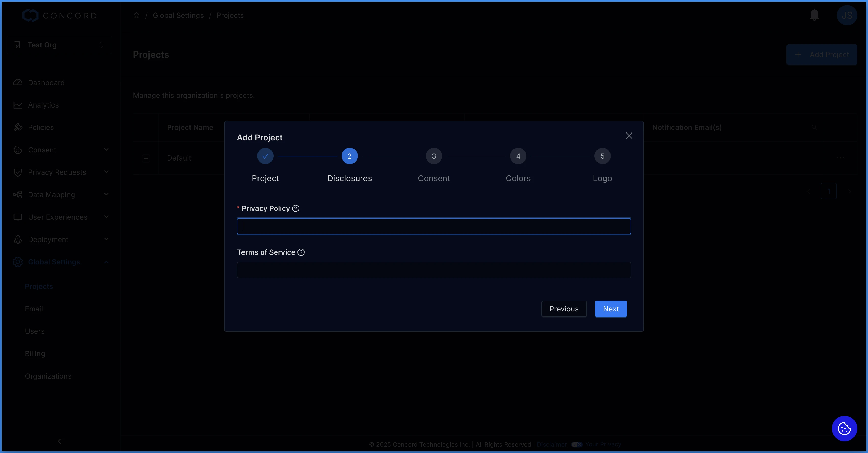Click the home breadcrumb icon
Viewport: 868px width, 453px height.
click(x=137, y=16)
